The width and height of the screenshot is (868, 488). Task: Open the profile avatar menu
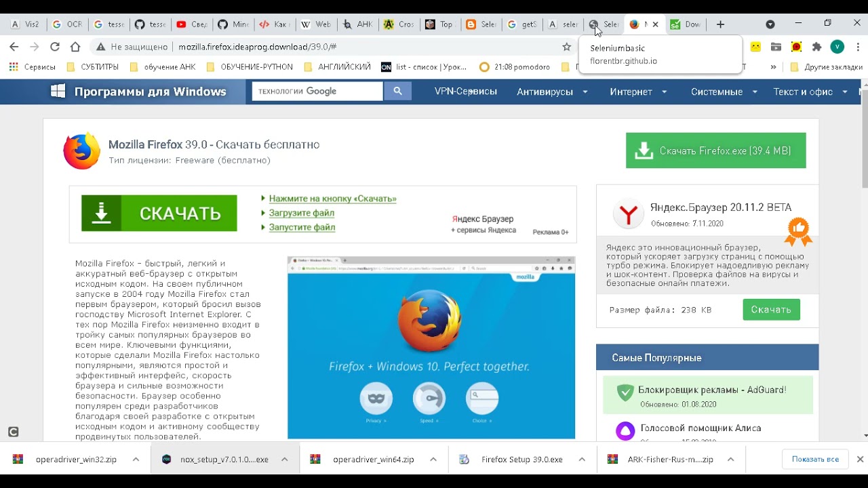click(x=837, y=47)
